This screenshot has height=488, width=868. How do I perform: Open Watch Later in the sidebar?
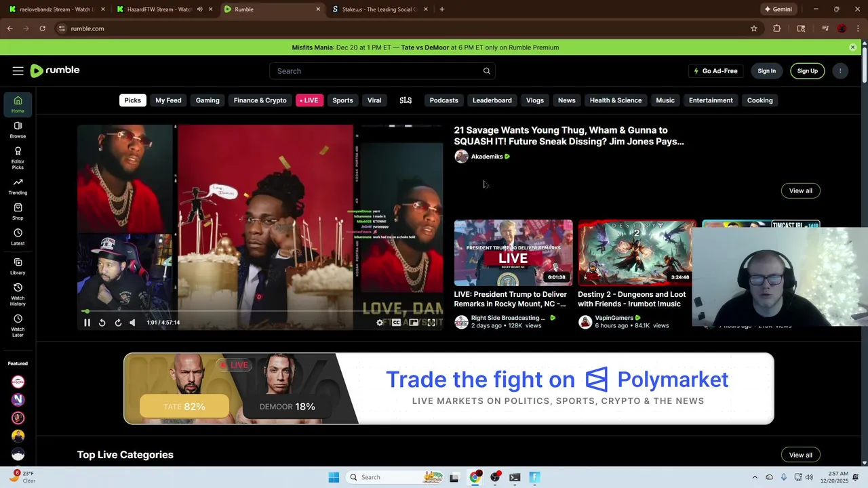(18, 325)
